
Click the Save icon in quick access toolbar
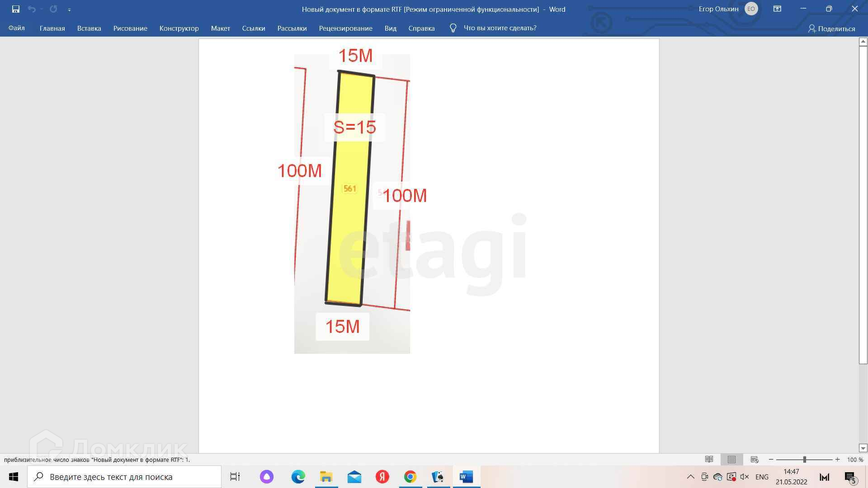[15, 9]
